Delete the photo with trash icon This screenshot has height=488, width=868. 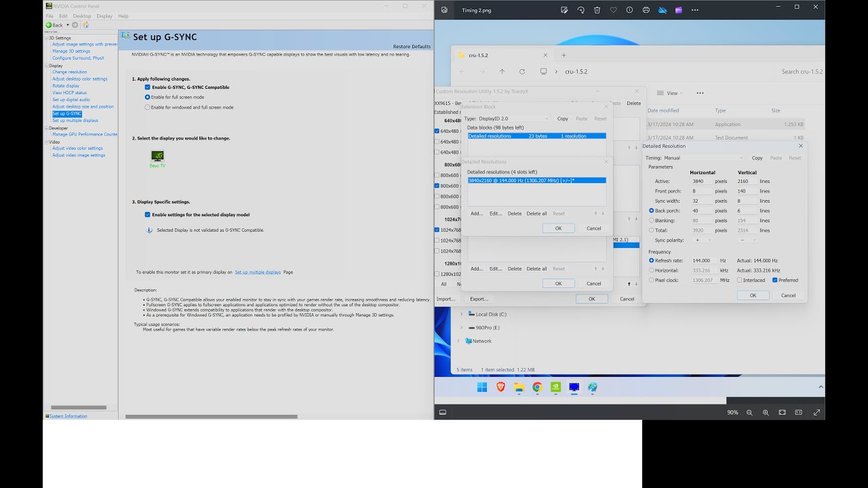(597, 10)
